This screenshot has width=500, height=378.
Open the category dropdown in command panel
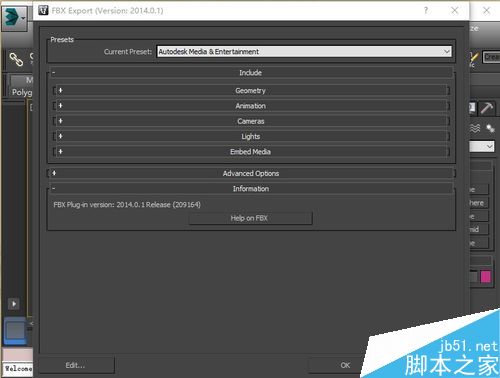[x=482, y=146]
